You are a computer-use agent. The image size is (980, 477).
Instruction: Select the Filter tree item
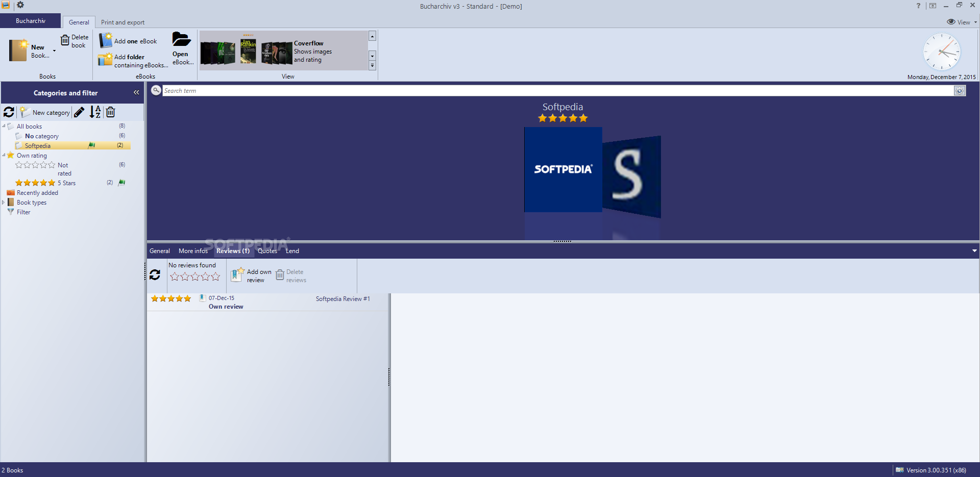click(23, 212)
